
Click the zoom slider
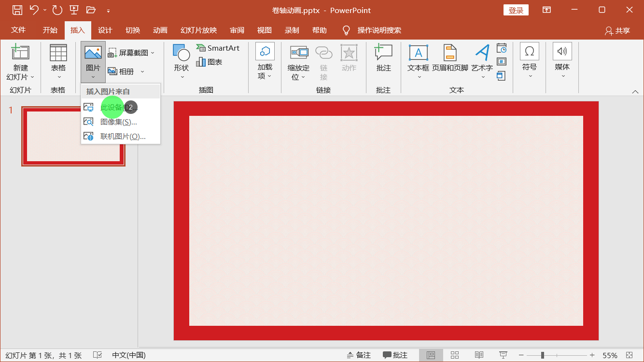click(557, 355)
